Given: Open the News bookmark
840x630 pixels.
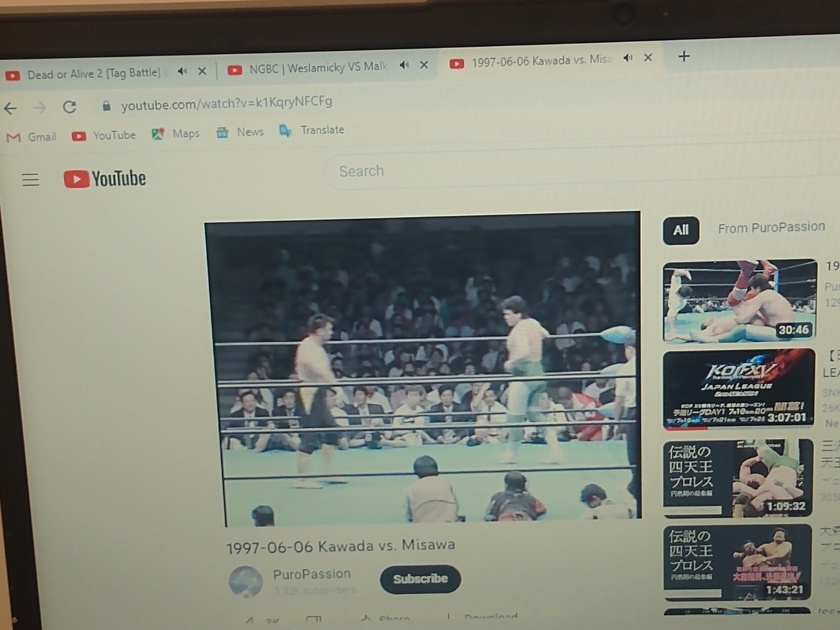Looking at the screenshot, I should pos(240,132).
